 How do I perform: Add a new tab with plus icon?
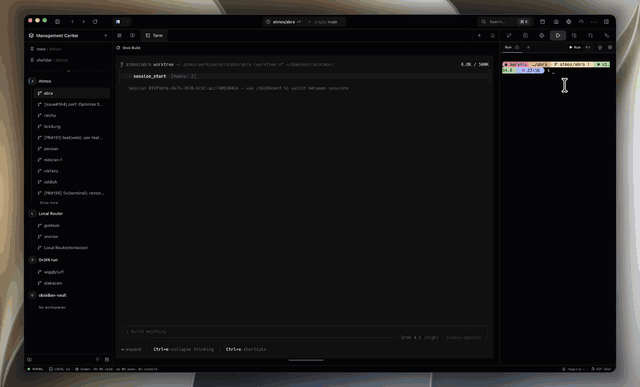pos(479,36)
